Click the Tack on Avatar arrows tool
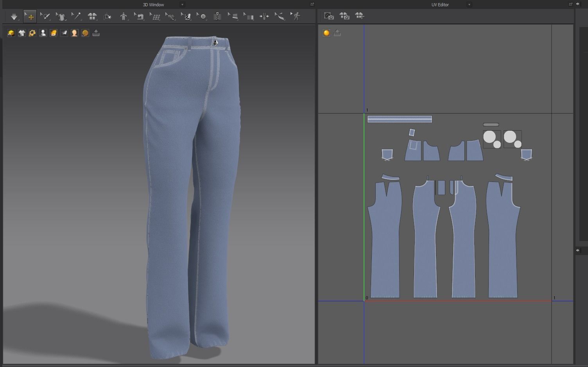 coord(264,16)
